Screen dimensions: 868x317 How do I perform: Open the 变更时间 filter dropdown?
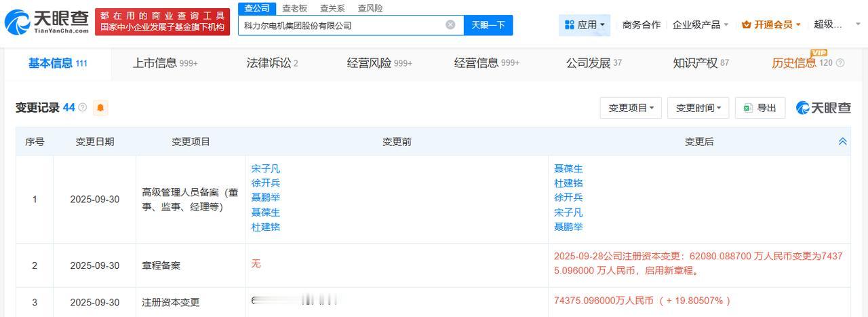tap(698, 108)
